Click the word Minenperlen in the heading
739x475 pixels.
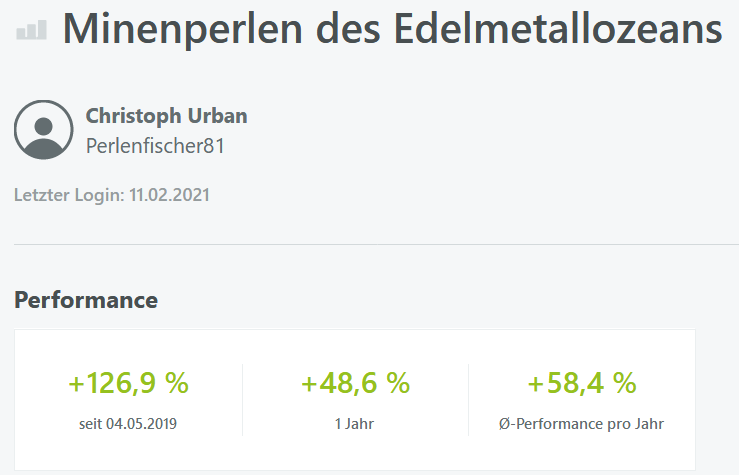tap(172, 29)
